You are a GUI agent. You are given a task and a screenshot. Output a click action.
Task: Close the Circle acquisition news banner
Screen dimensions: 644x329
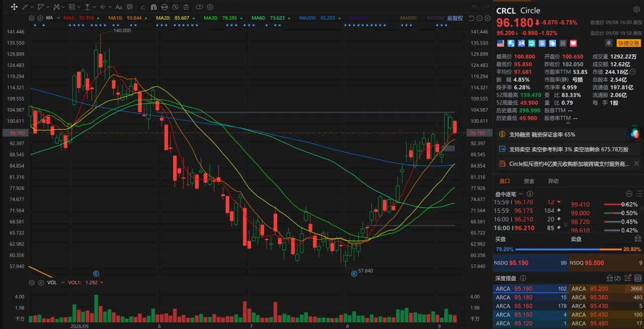[x=636, y=163]
